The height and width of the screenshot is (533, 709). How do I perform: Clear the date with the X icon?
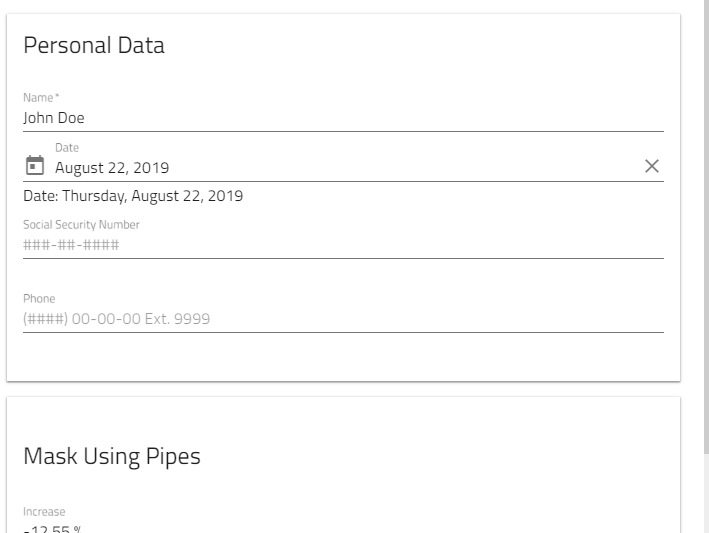pos(652,166)
